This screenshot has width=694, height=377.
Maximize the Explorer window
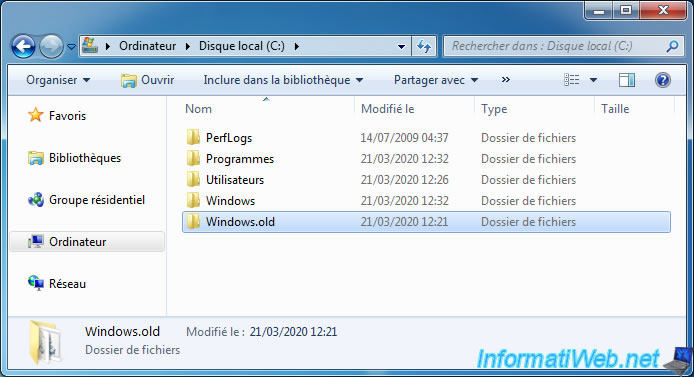tap(625, 10)
